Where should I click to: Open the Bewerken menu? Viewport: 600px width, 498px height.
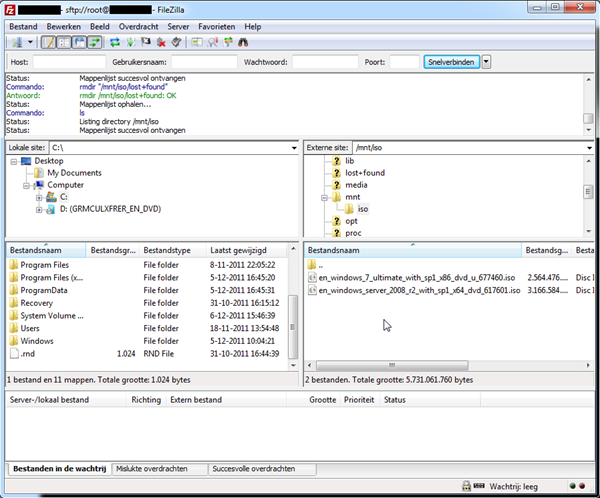[x=64, y=26]
